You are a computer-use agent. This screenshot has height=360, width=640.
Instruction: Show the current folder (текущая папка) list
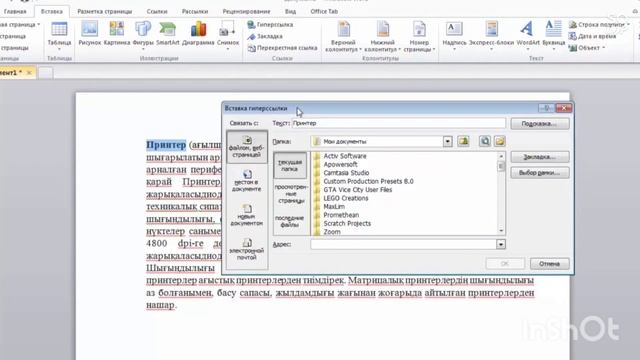(290, 165)
